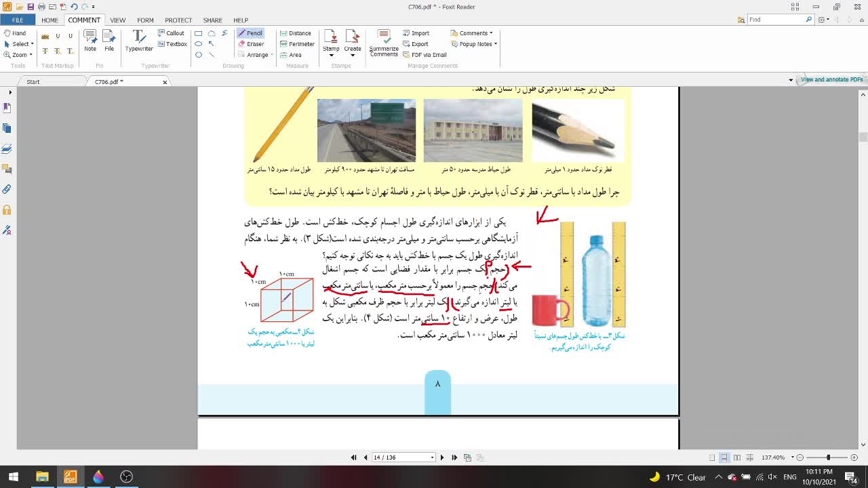Show the Layers panel in sidebar
This screenshot has width=868, height=488.
(x=7, y=148)
